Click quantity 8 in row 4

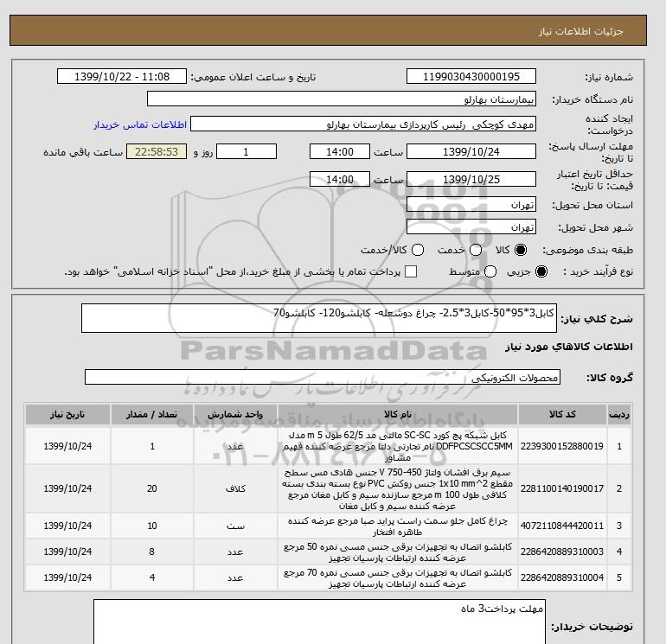pyautogui.click(x=151, y=552)
